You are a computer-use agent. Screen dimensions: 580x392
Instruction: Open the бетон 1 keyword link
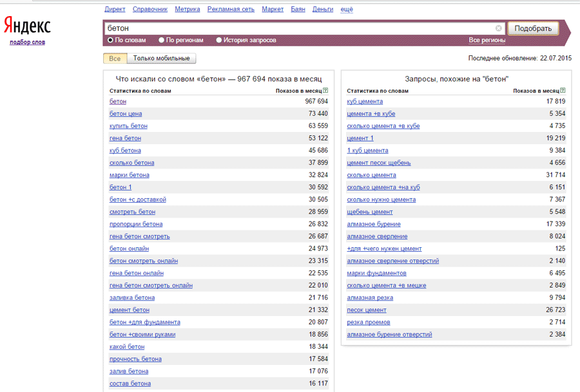point(121,187)
